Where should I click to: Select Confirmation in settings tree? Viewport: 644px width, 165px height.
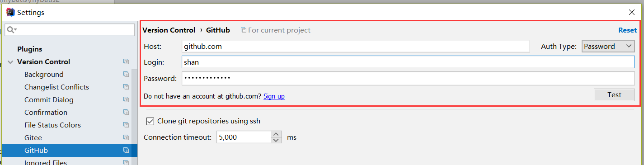coord(46,112)
